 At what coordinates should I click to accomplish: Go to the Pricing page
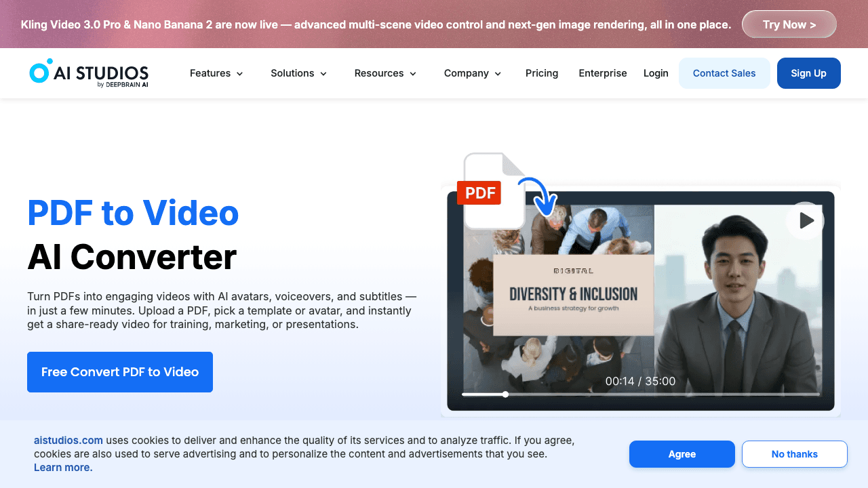click(x=542, y=73)
